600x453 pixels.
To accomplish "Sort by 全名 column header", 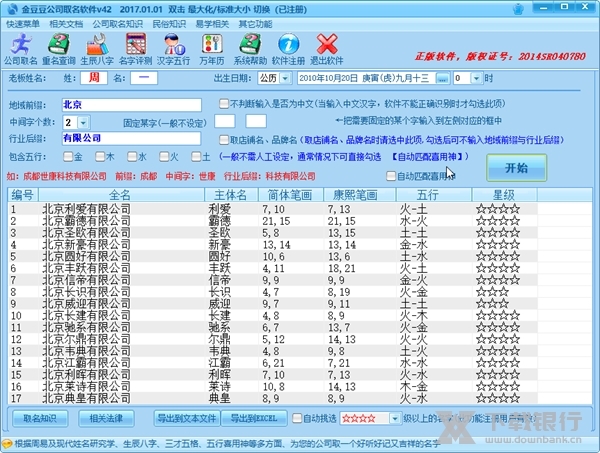I will (x=121, y=195).
